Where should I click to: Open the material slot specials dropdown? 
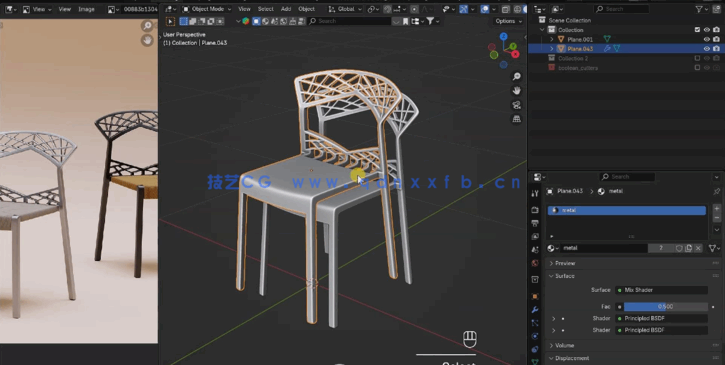tap(717, 231)
